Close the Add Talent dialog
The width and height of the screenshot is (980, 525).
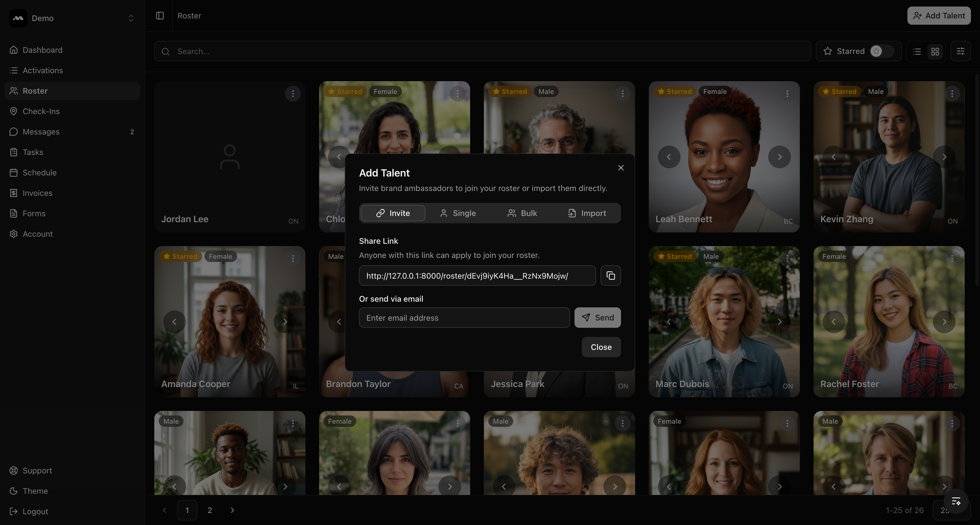coord(620,167)
